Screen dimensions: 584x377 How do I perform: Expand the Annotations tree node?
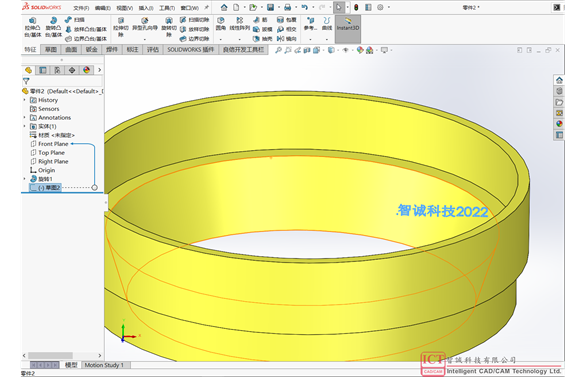(x=25, y=117)
